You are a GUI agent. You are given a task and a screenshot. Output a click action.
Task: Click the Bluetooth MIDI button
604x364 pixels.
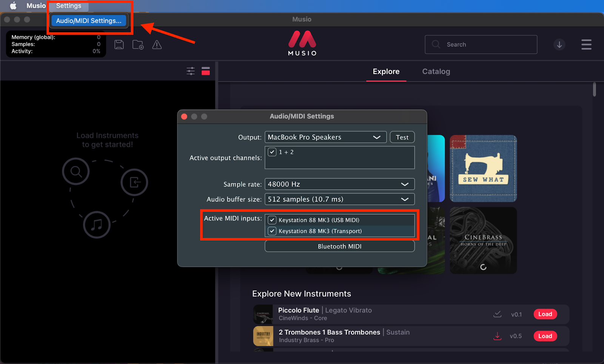(x=340, y=246)
